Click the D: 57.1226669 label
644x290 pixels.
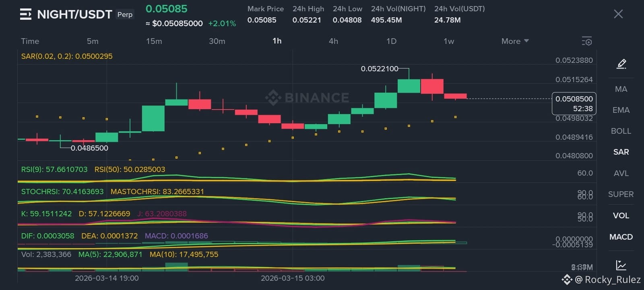click(x=104, y=213)
